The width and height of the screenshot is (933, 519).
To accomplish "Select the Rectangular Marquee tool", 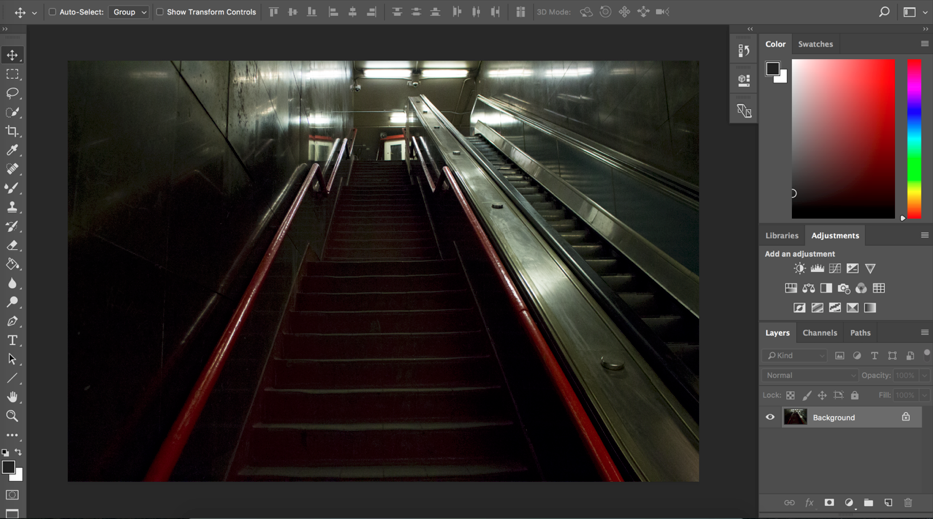I will tap(12, 74).
